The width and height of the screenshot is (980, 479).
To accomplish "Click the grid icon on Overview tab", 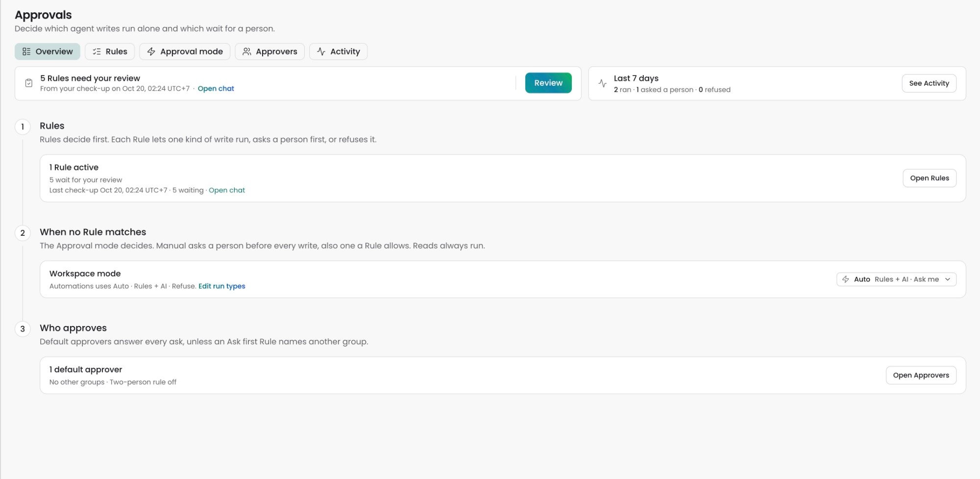I will tap(26, 51).
